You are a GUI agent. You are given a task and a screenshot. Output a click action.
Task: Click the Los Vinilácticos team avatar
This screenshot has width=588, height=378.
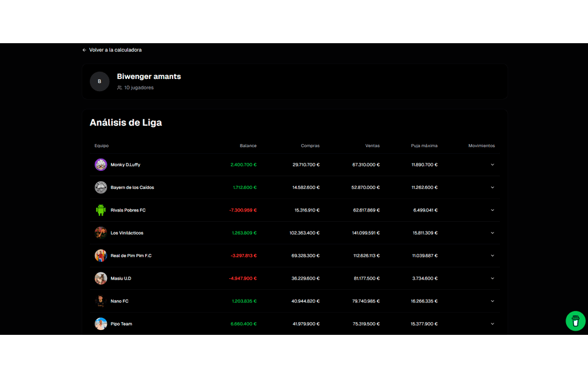[x=101, y=233]
